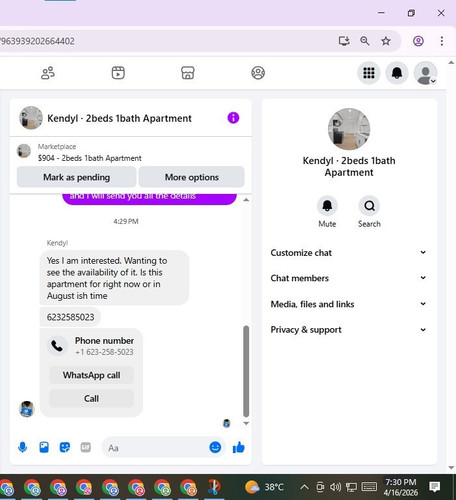Screen dimensions: 456x500
Task: Click the More options button
Action: (x=192, y=177)
